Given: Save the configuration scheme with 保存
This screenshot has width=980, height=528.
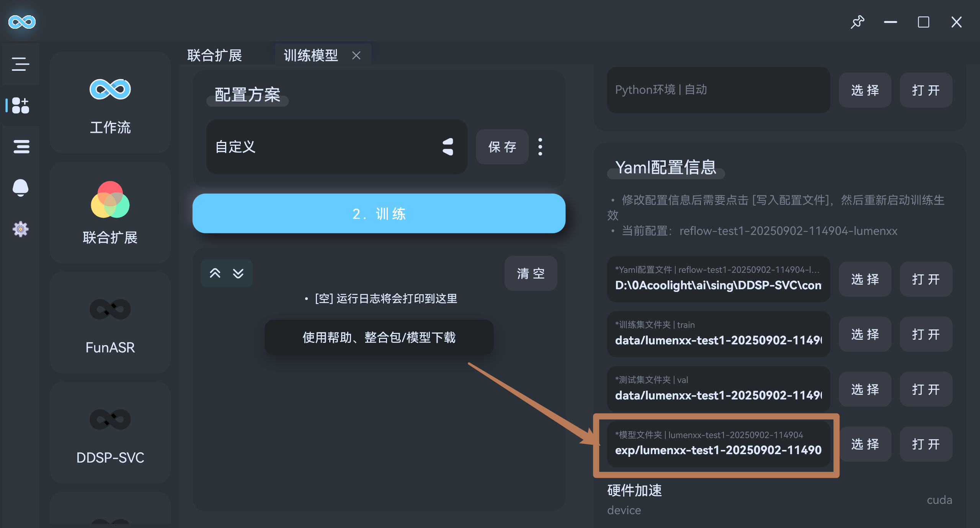Looking at the screenshot, I should (502, 147).
